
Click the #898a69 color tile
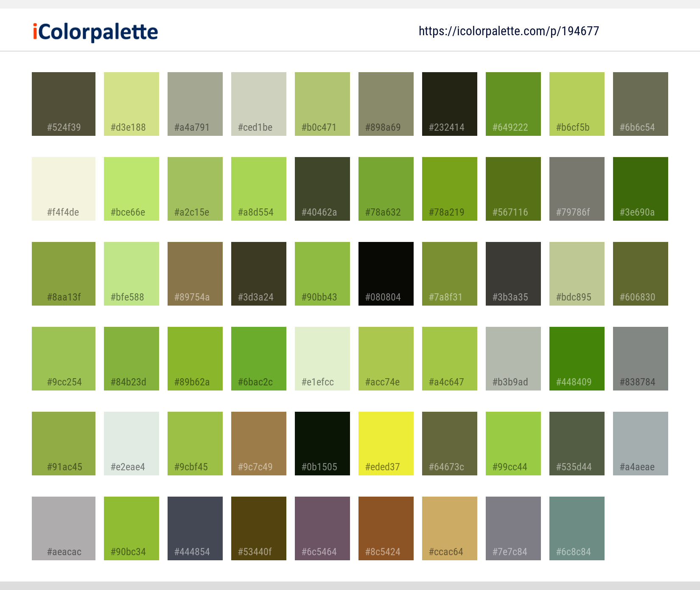(386, 104)
